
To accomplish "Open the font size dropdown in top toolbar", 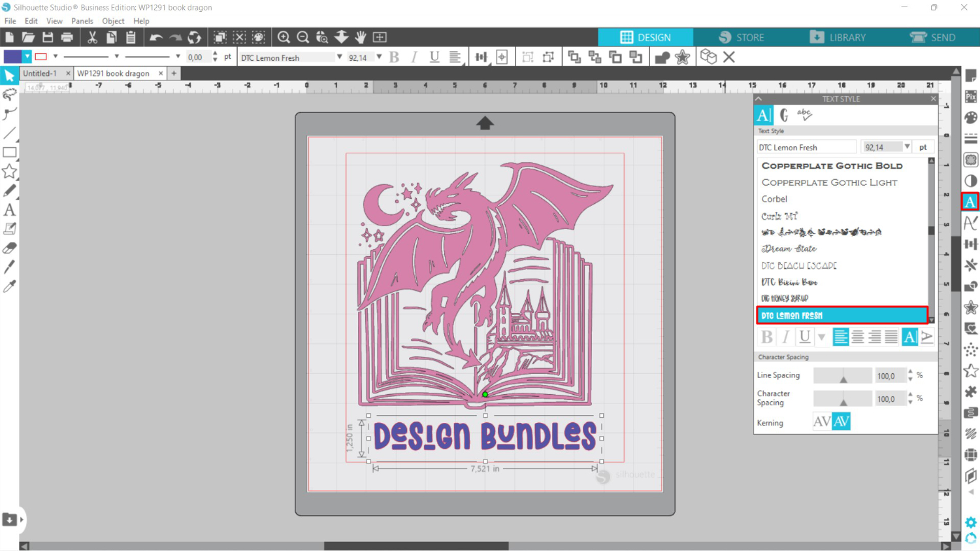I will point(379,57).
